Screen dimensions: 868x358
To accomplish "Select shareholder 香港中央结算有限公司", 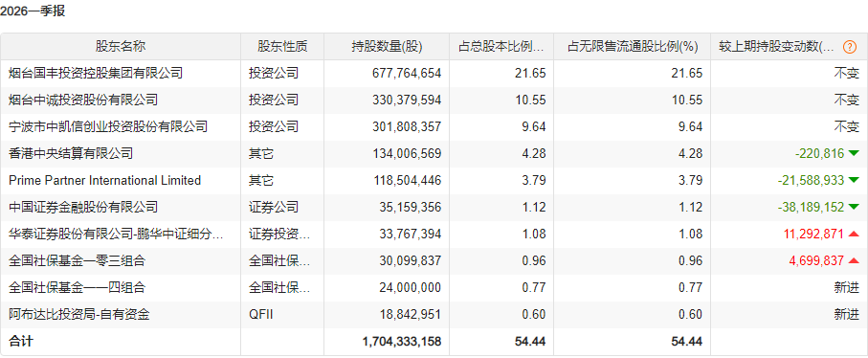I will click(x=71, y=153).
